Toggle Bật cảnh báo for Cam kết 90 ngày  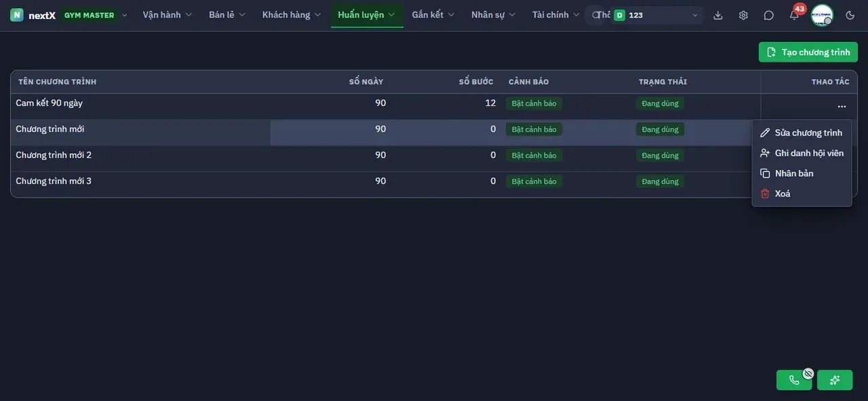point(534,104)
